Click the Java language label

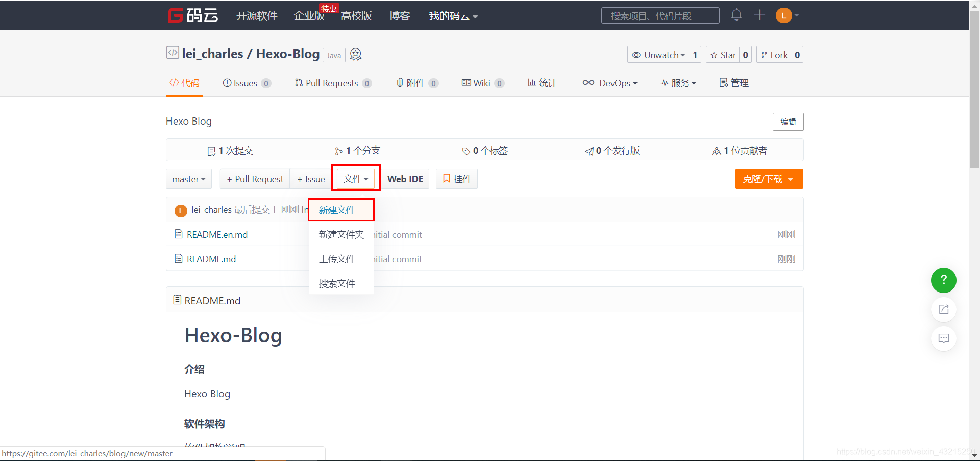point(334,55)
